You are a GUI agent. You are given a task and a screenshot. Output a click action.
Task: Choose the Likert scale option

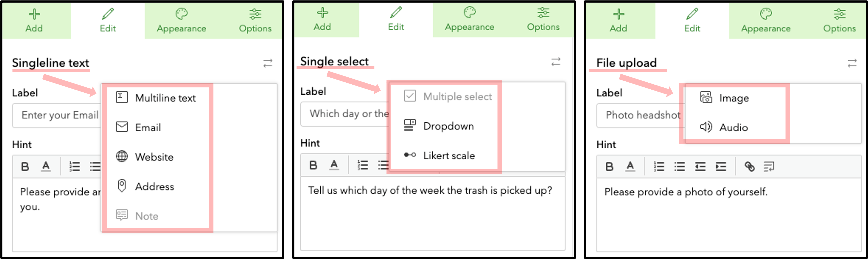click(x=449, y=155)
